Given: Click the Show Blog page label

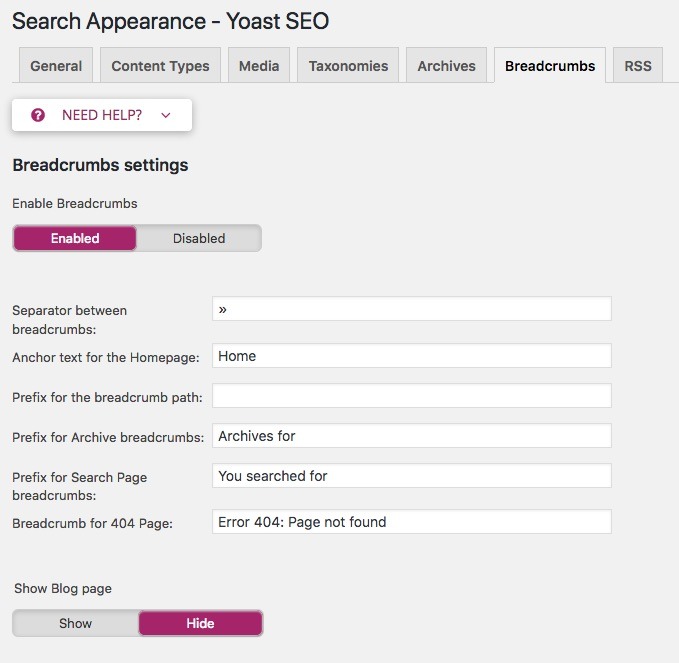Looking at the screenshot, I should pyautogui.click(x=63, y=589).
